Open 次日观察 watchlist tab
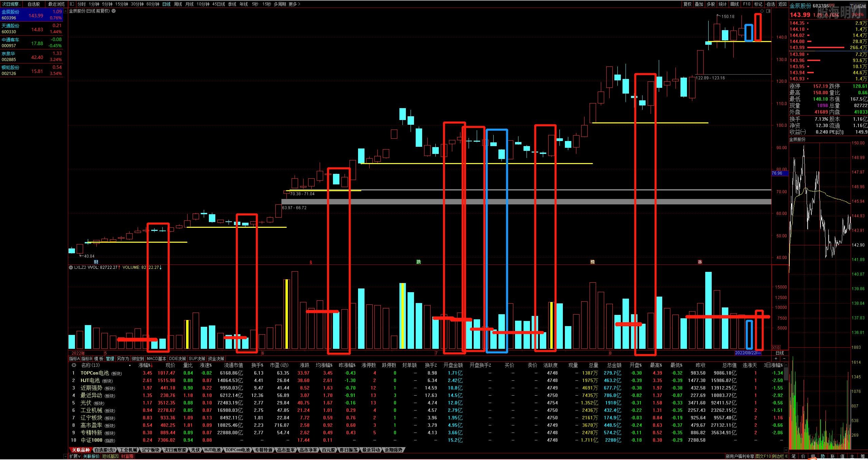868x460 pixels. click(11, 4)
